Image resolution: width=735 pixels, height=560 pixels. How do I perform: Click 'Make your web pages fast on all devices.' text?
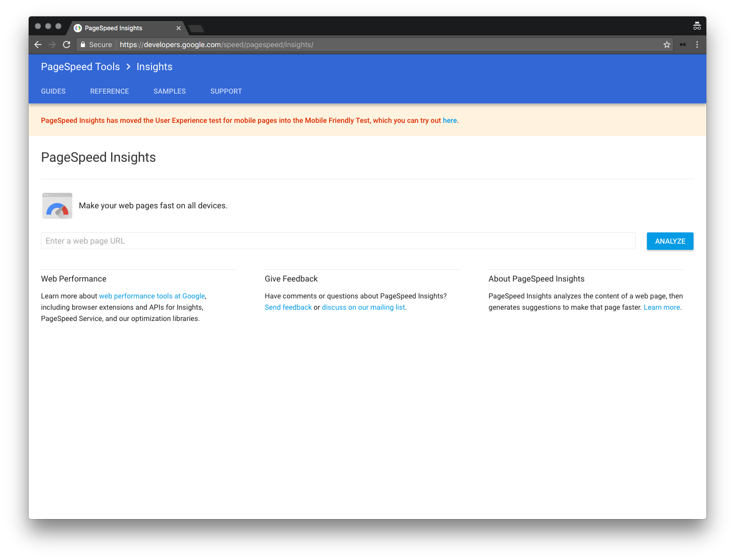(x=153, y=206)
